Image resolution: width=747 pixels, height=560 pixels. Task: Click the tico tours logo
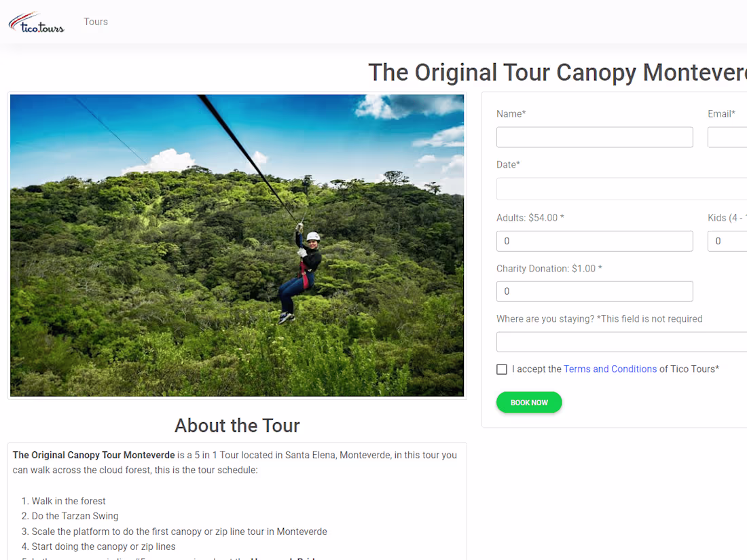(x=36, y=22)
